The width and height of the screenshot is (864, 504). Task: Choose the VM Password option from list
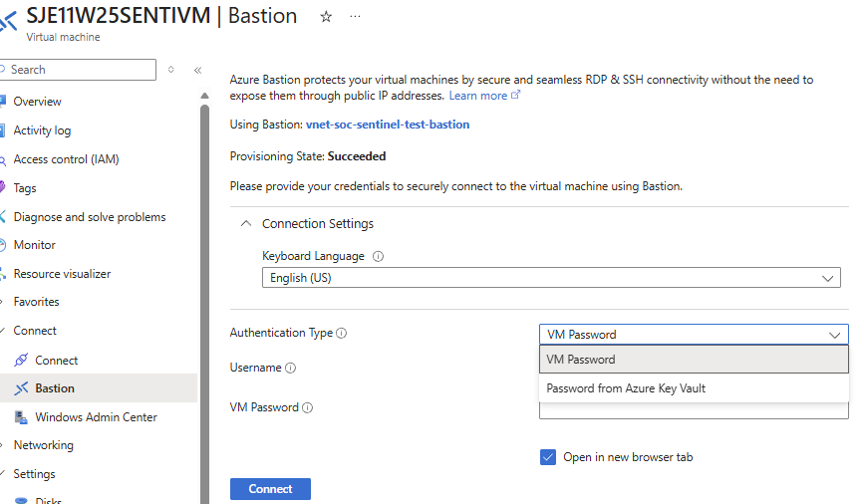(x=694, y=360)
